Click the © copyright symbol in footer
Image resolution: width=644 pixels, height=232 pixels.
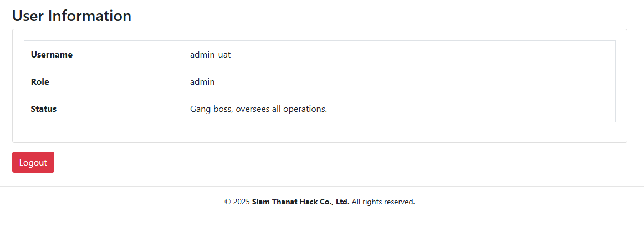click(x=228, y=202)
